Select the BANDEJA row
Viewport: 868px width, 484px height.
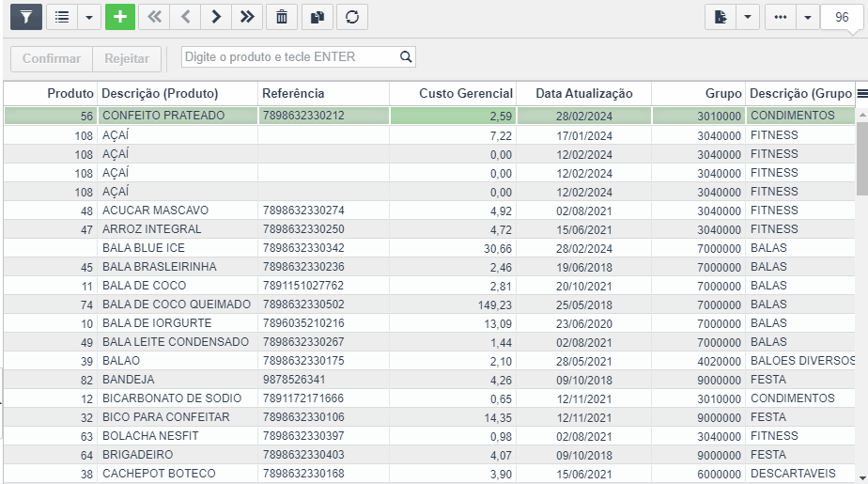coord(429,380)
